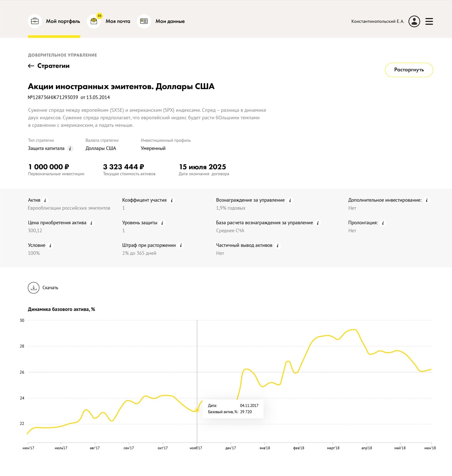Click the 15 июля 2025 end date
The image size is (452, 476).
point(202,167)
